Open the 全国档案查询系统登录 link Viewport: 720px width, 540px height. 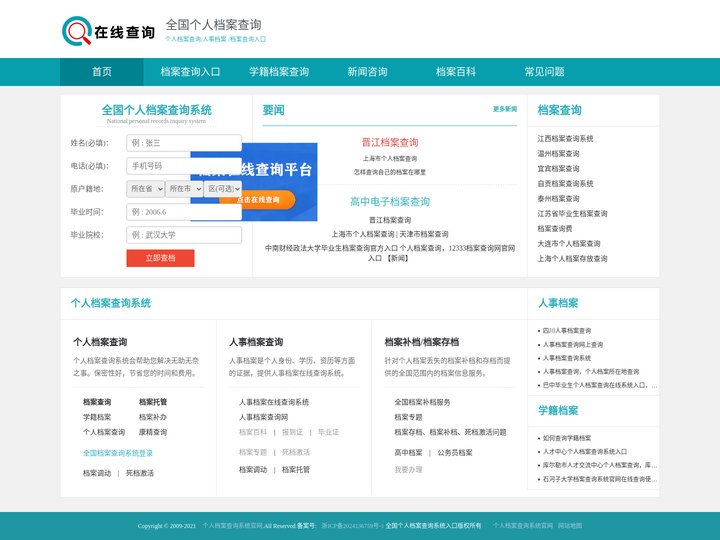click(118, 453)
